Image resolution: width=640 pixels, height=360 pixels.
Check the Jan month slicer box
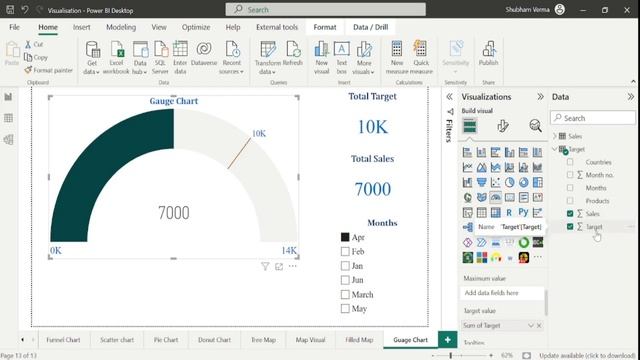(x=345, y=266)
